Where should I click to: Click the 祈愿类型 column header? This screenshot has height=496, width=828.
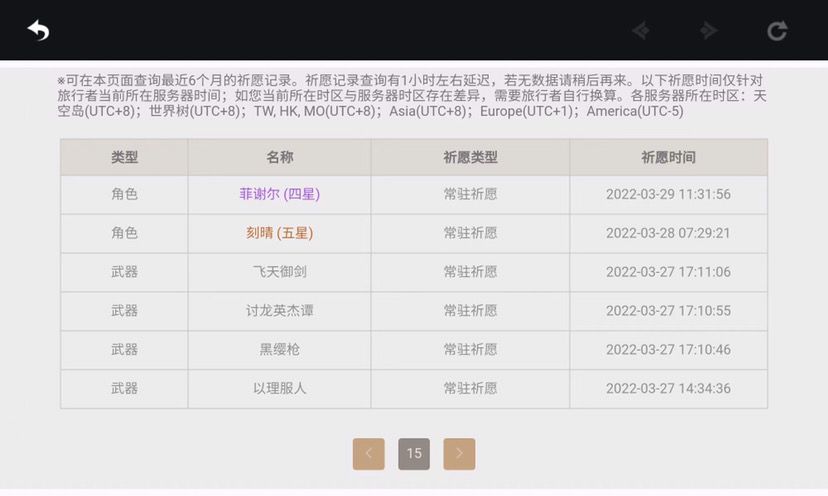click(470, 157)
